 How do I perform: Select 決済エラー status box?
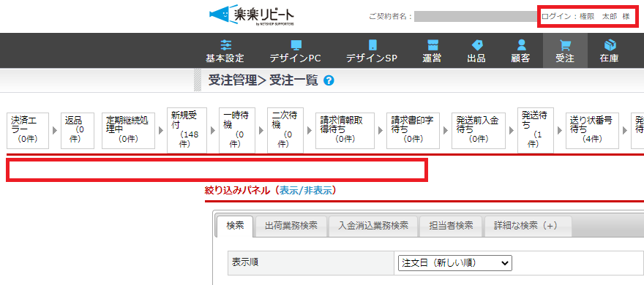[28, 130]
